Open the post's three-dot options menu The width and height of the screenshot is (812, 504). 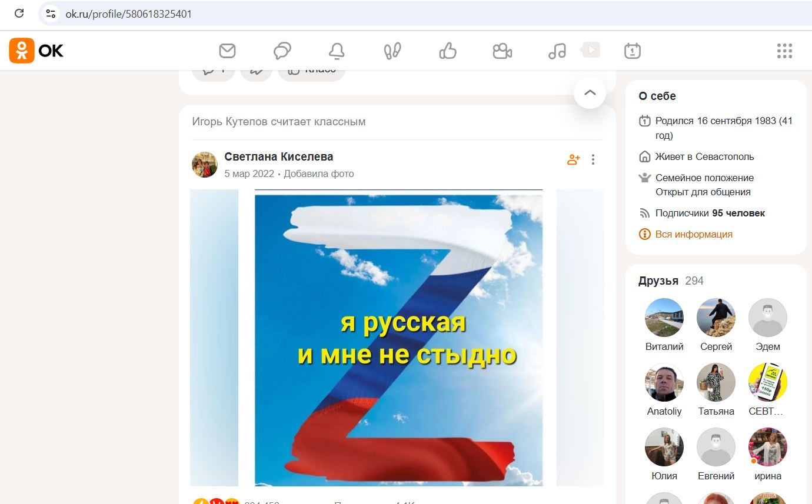[593, 159]
